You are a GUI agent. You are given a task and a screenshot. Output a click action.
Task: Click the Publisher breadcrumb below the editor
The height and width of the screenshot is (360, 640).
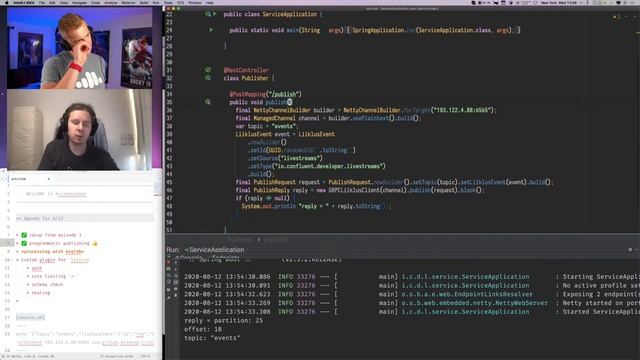240,240
